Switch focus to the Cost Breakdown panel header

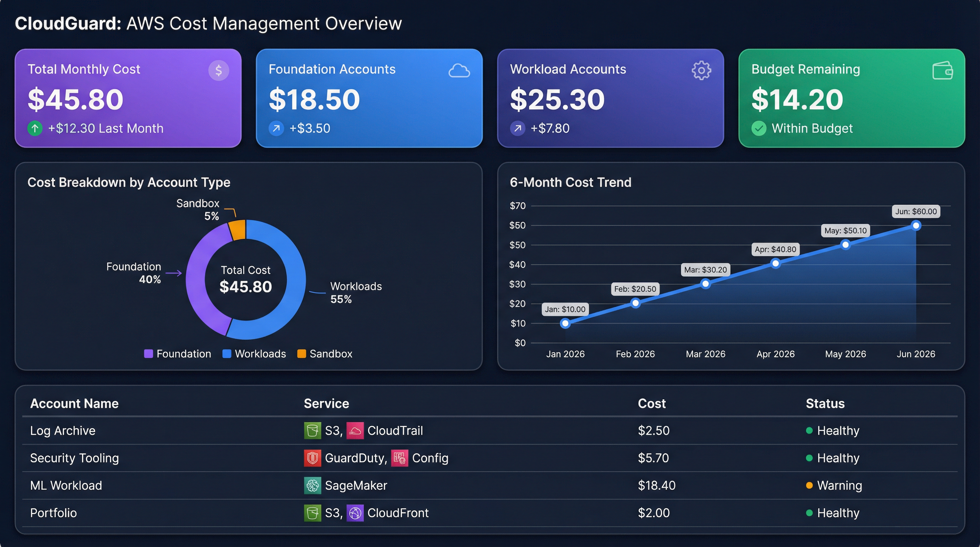(x=129, y=182)
